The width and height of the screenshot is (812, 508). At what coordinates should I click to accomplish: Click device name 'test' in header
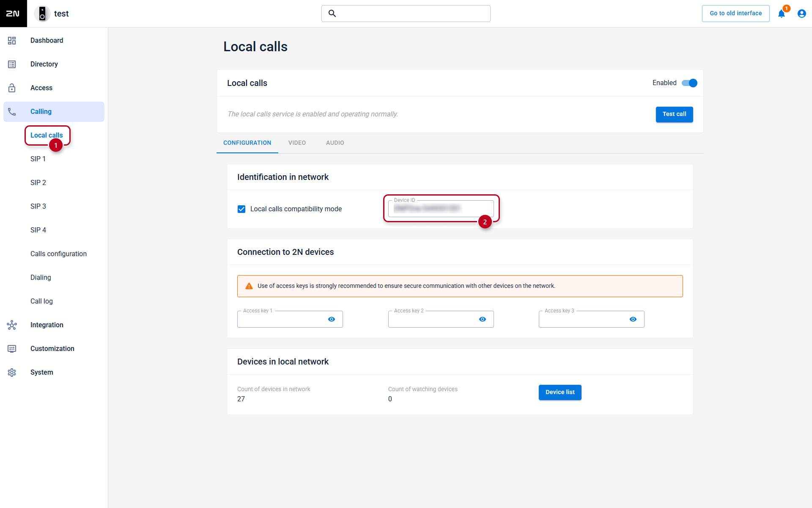[x=61, y=14]
